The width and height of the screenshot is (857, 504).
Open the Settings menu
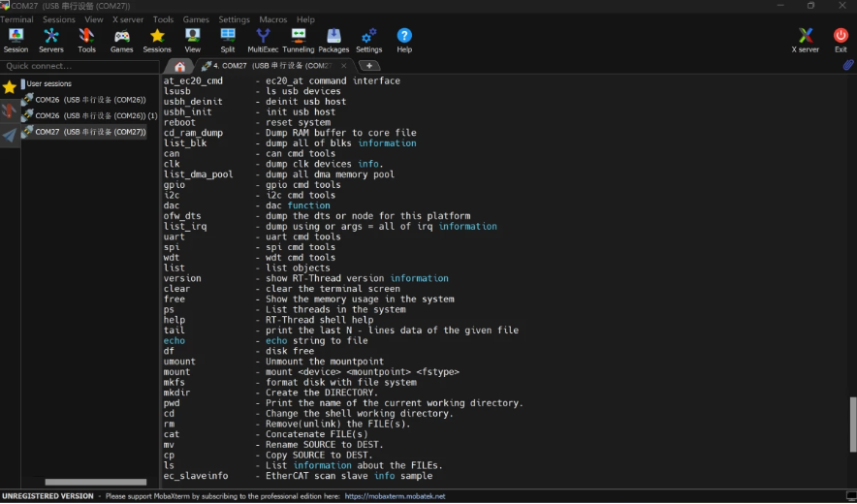(x=234, y=19)
